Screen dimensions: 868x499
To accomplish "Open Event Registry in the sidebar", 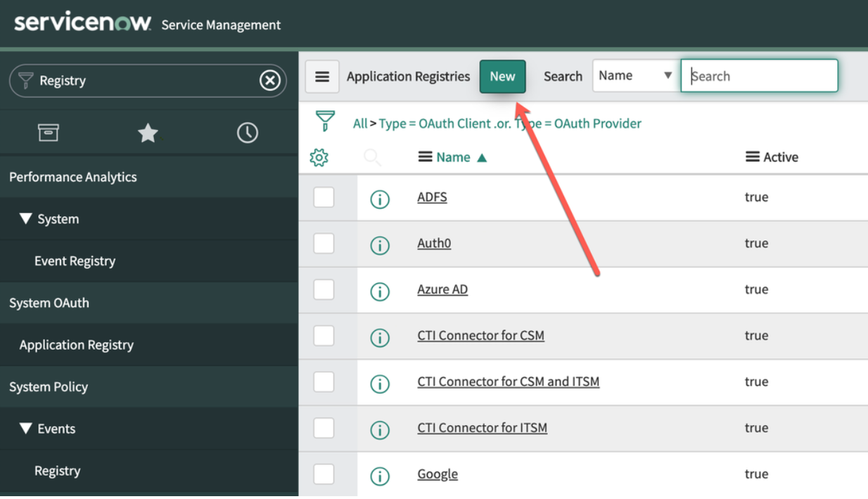I will [x=75, y=261].
